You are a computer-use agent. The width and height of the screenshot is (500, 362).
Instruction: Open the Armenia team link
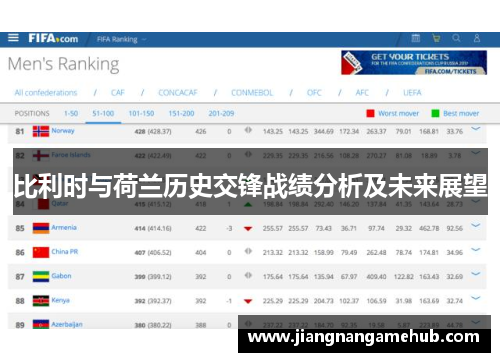point(64,227)
